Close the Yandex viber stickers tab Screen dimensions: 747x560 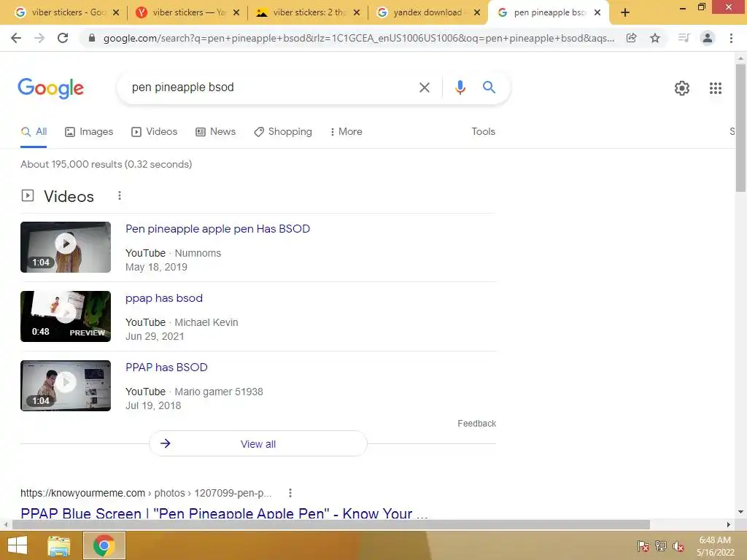(x=236, y=13)
